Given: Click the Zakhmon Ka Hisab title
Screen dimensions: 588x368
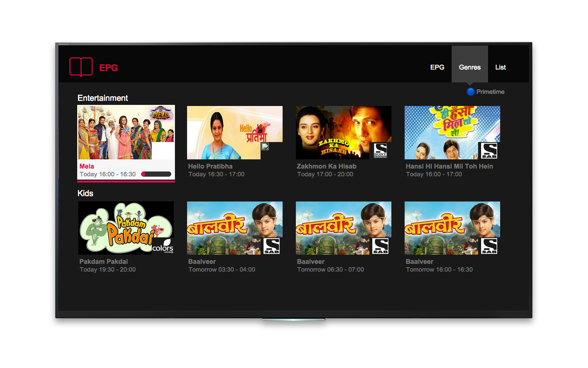Looking at the screenshot, I should pos(327,166).
